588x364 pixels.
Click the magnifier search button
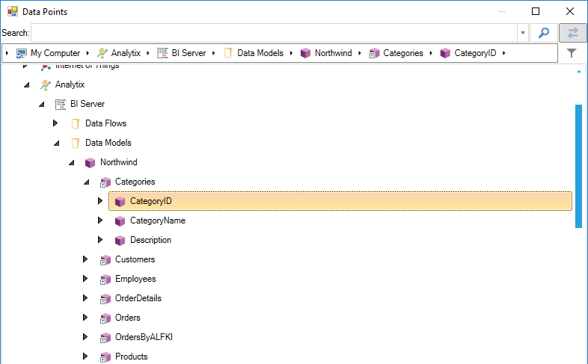(x=544, y=33)
